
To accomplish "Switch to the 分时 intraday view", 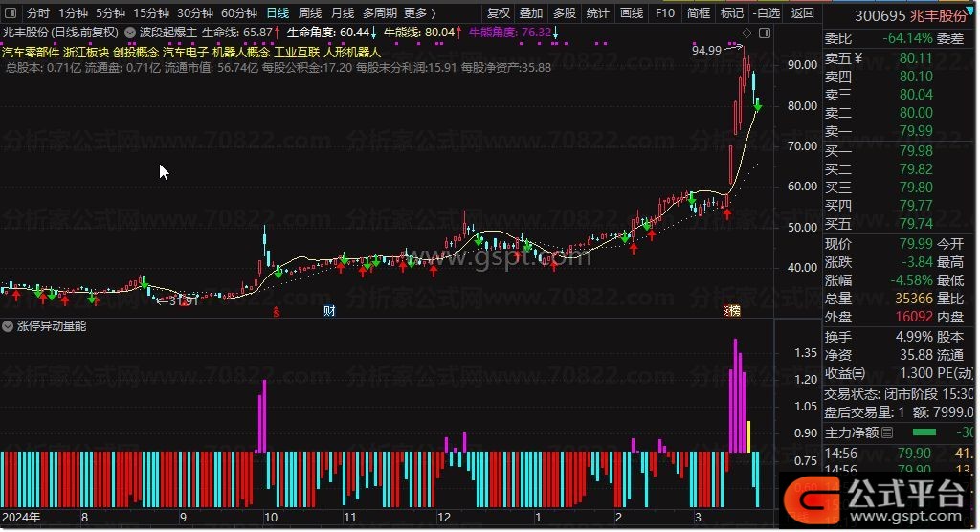I will coord(37,12).
